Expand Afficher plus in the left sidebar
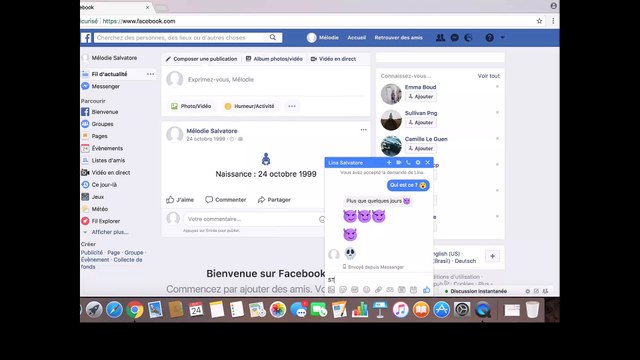Viewport: 640px width, 360px height. click(110, 232)
